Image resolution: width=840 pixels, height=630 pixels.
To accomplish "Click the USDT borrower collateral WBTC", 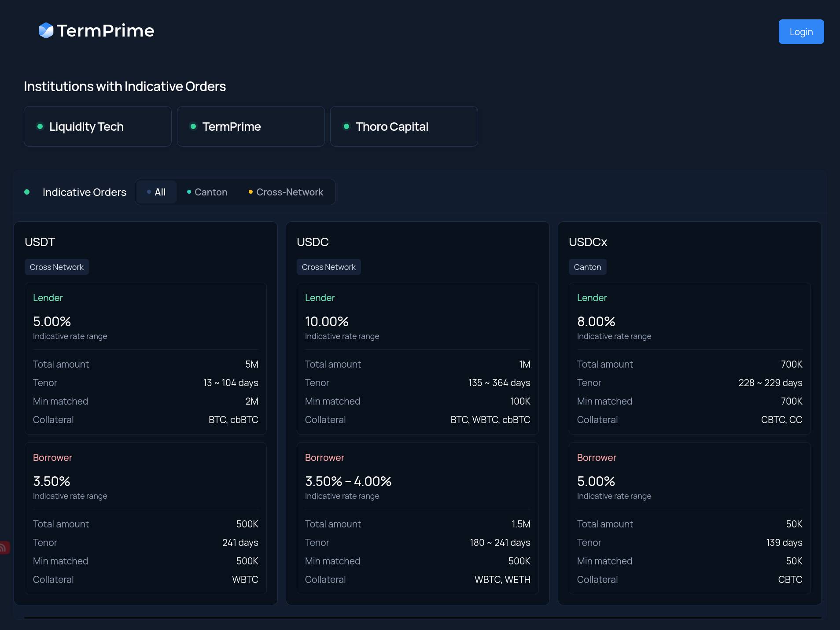I will (x=245, y=579).
